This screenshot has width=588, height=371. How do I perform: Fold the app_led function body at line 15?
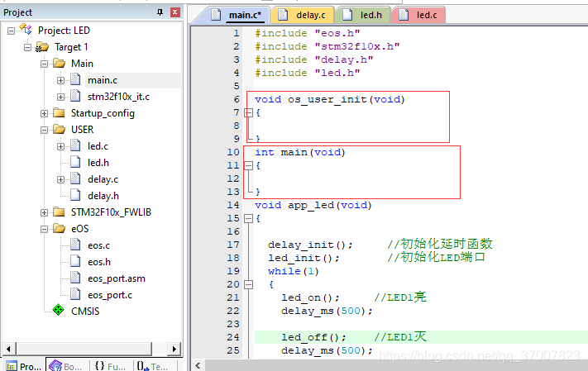248,218
